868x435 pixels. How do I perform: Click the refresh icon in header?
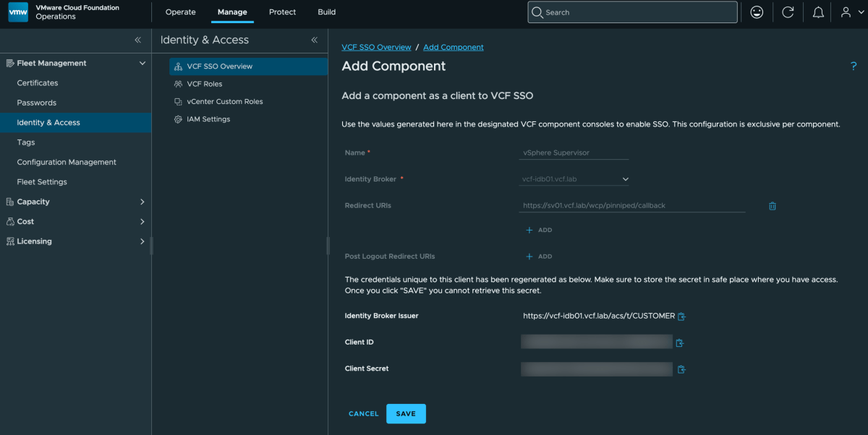point(788,12)
